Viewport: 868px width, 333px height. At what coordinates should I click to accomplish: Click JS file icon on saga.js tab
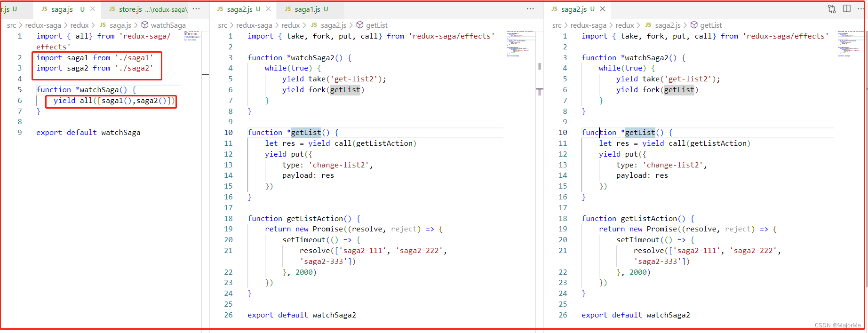pos(45,9)
